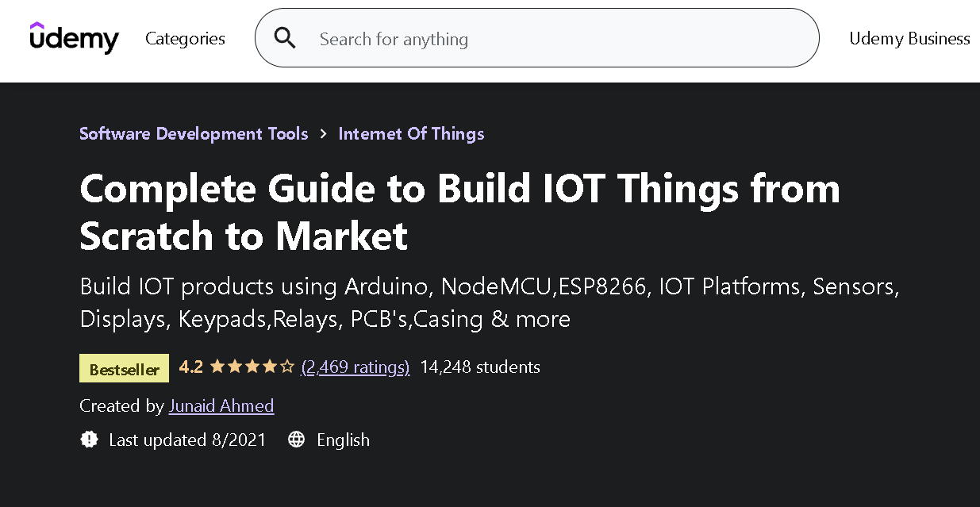The height and width of the screenshot is (507, 980).
Task: Click the magnifying glass search icon
Action: click(x=285, y=38)
